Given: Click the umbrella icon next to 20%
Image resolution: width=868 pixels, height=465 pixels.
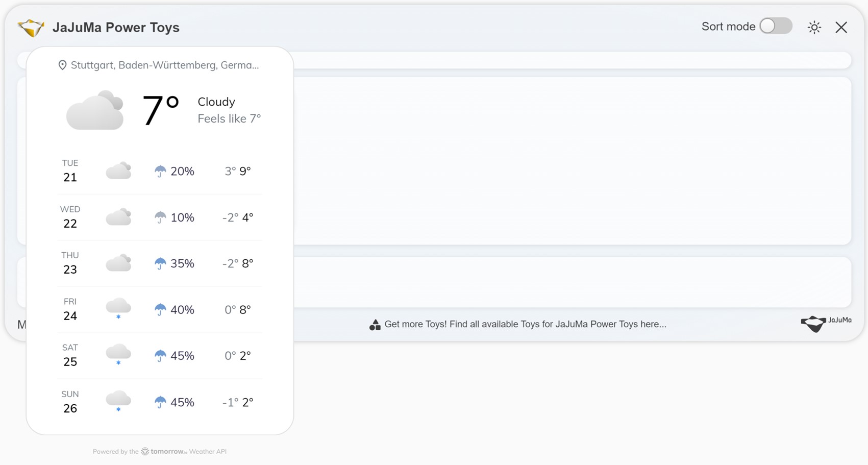Looking at the screenshot, I should pos(160,171).
